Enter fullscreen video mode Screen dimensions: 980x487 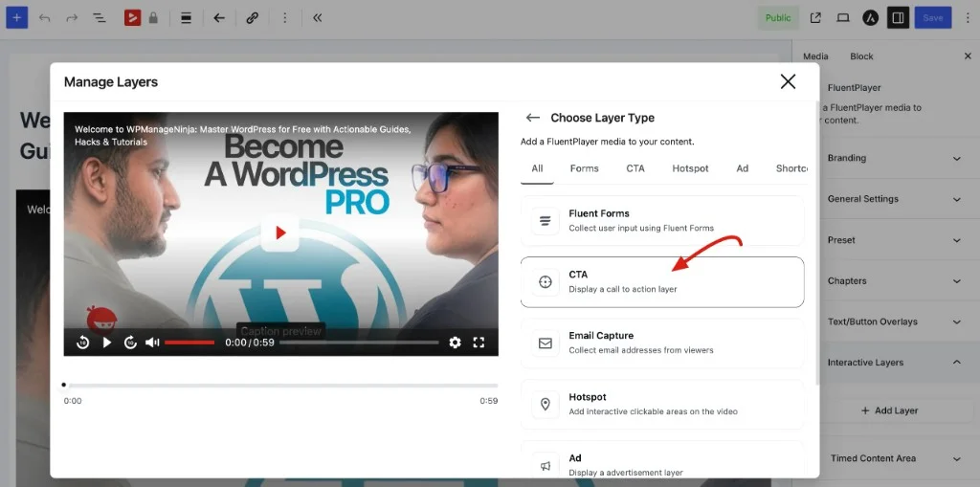(479, 342)
